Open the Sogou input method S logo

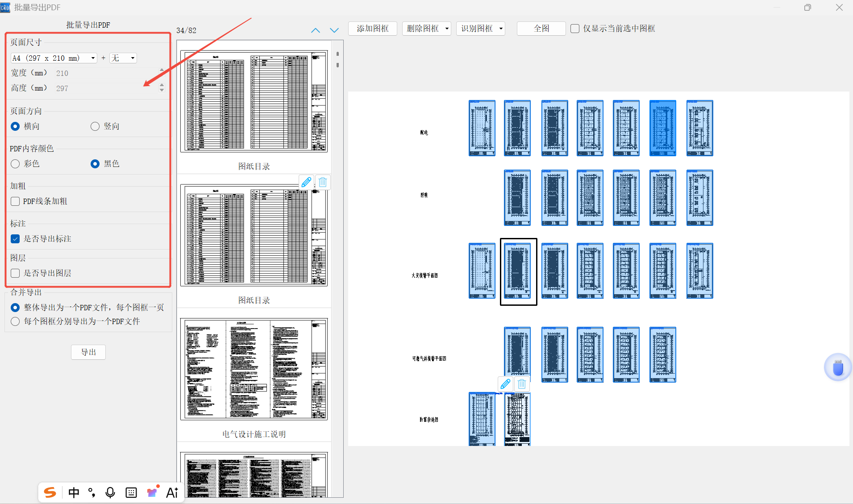click(50, 492)
